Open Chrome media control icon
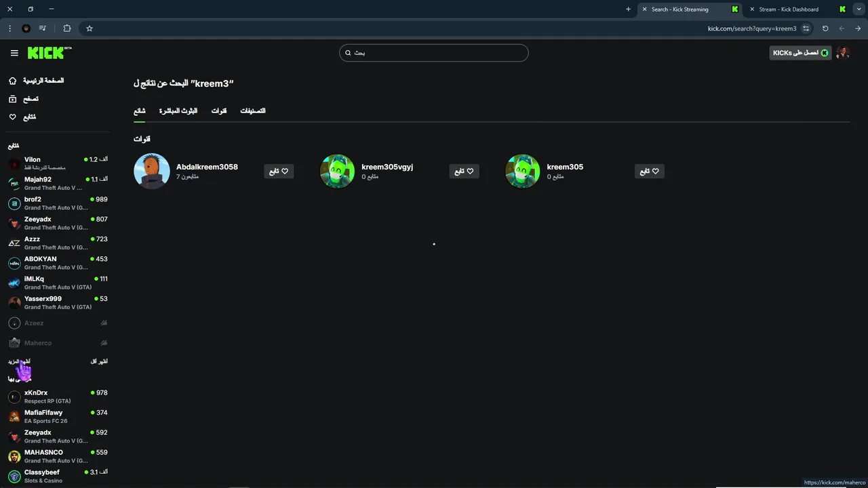868x488 pixels. (x=43, y=28)
